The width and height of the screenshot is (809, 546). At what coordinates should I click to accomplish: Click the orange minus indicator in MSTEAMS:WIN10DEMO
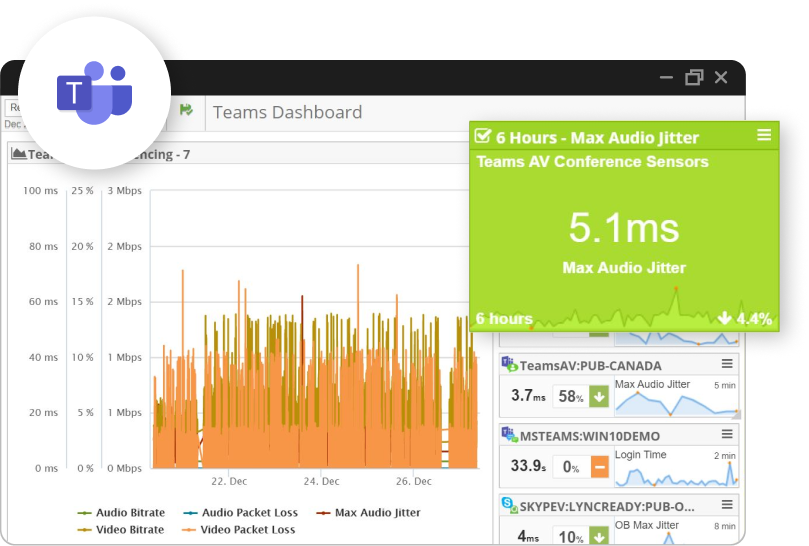599,467
